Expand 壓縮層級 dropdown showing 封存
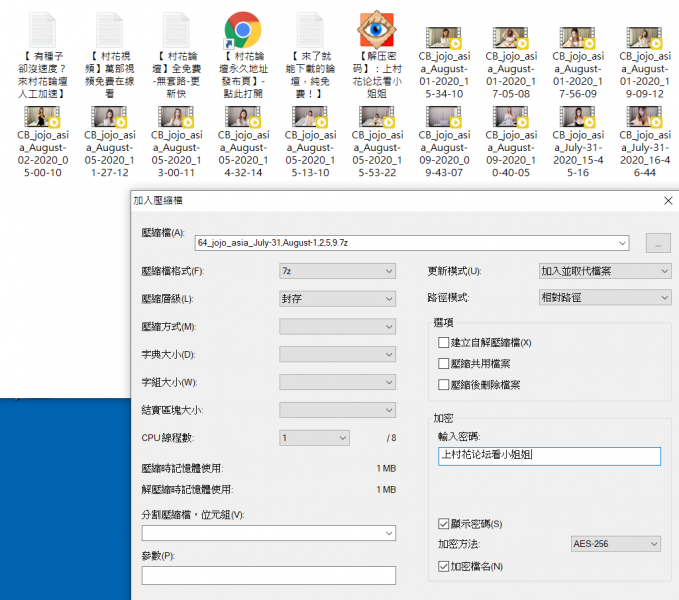Image resolution: width=679 pixels, height=600 pixels. (x=338, y=298)
